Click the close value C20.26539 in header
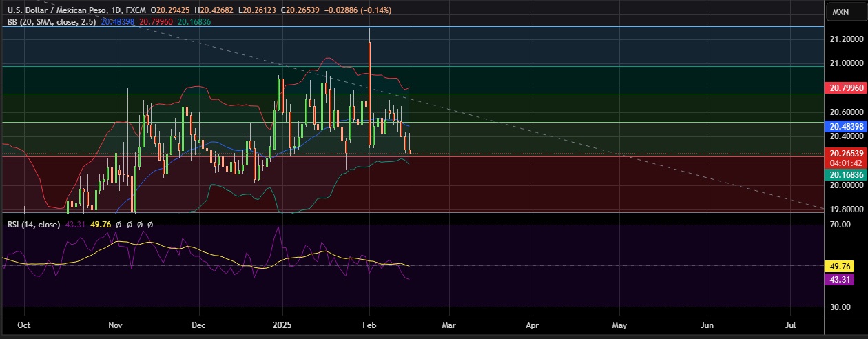Viewport: 868px width, 339px height. coord(302,12)
